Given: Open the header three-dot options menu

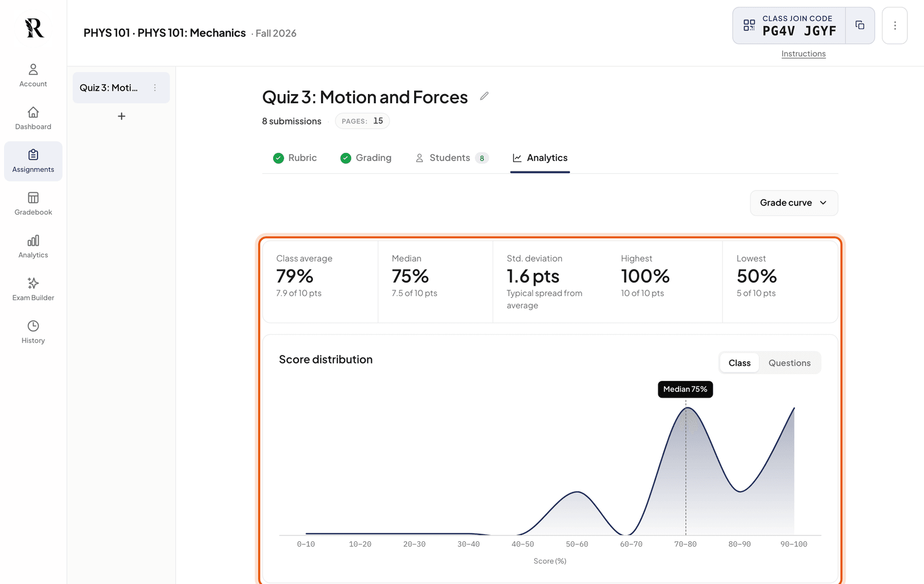Looking at the screenshot, I should tap(895, 25).
